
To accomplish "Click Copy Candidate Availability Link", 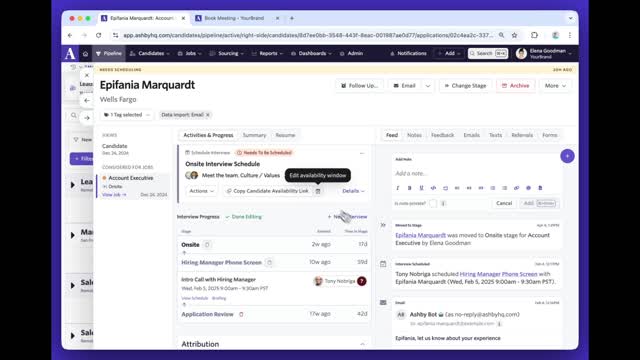I will point(268,191).
